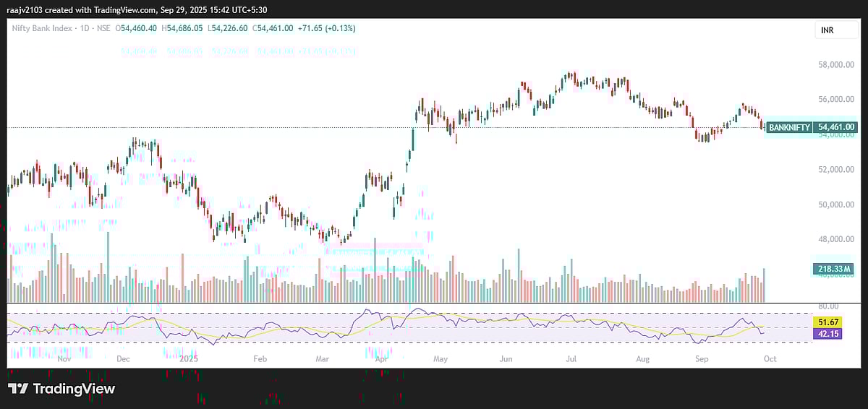Click the Dec label on time axis

coord(123,358)
